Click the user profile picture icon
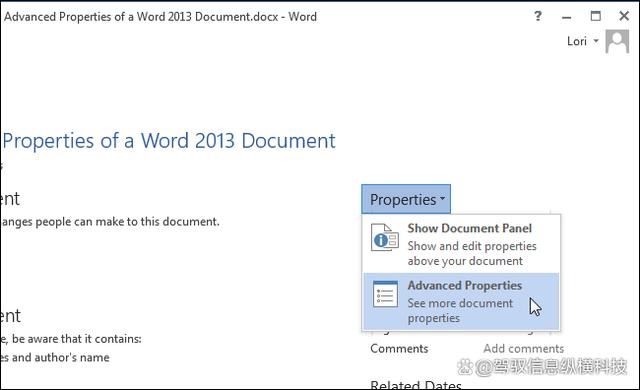 point(617,41)
